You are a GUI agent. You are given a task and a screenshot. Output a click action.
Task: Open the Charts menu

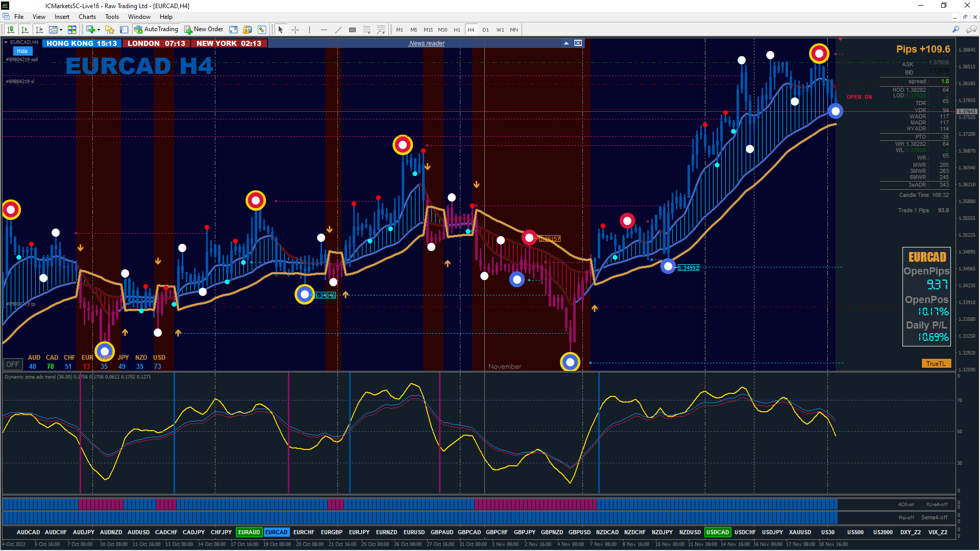point(87,17)
